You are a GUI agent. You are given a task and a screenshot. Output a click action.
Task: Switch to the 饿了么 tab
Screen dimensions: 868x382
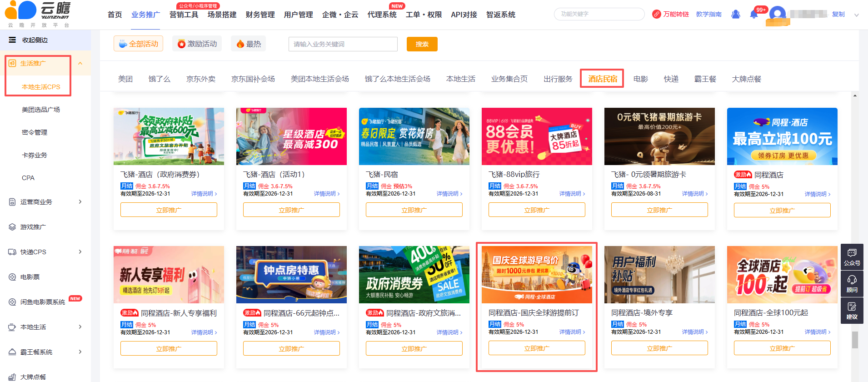(160, 79)
